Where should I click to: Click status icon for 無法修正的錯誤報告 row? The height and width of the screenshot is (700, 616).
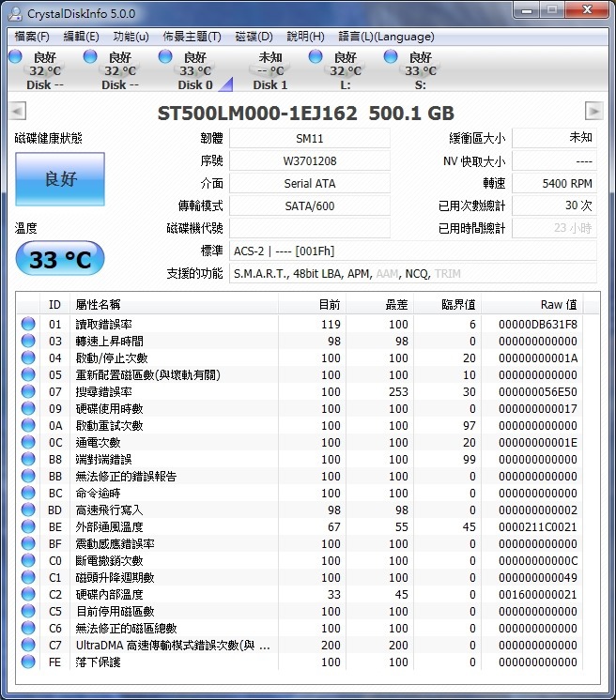28,476
